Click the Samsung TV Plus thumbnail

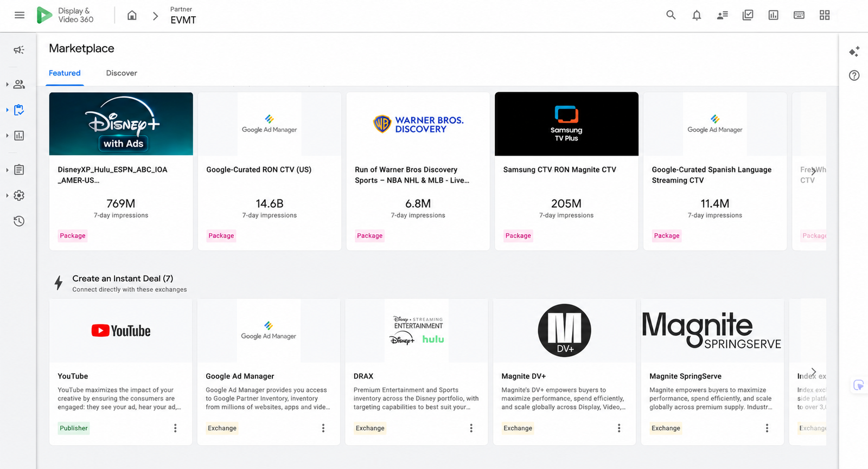566,124
